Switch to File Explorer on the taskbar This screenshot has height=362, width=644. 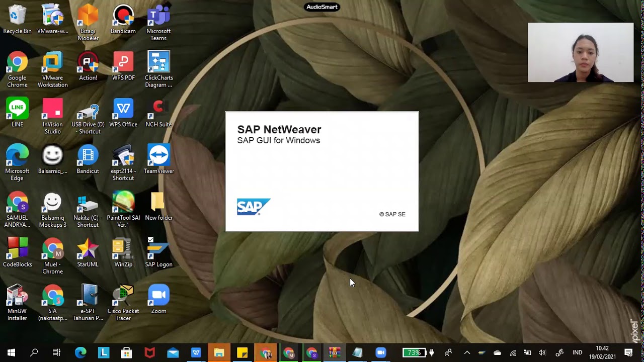click(219, 353)
